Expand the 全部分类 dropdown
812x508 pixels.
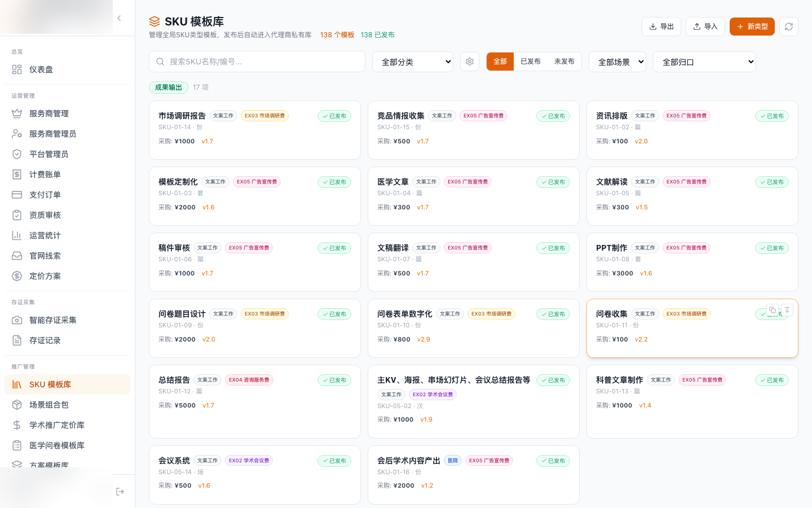(x=413, y=62)
